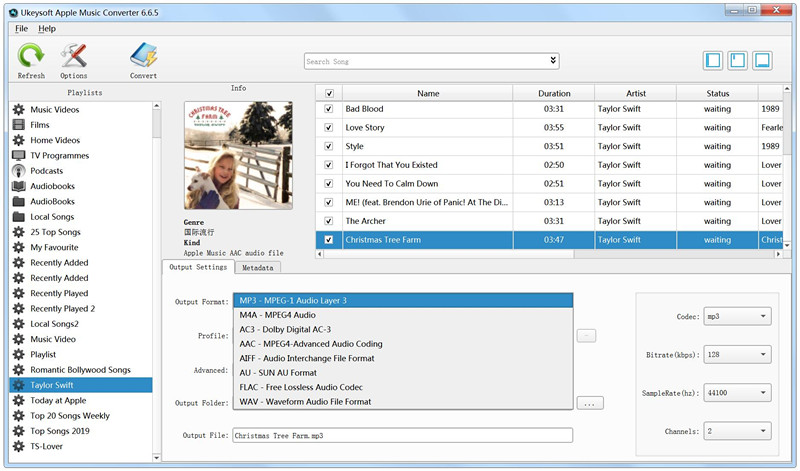
Task: Select the Local Songs folder icon
Action: 18,216
